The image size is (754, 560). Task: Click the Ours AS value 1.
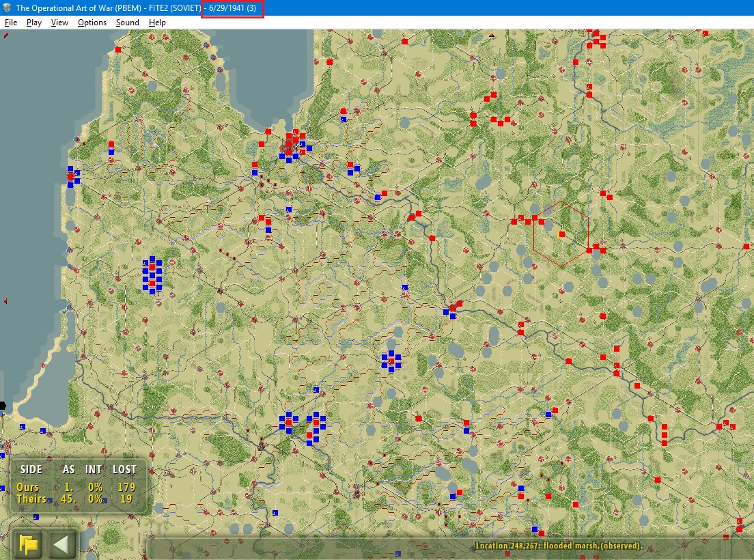pos(68,487)
